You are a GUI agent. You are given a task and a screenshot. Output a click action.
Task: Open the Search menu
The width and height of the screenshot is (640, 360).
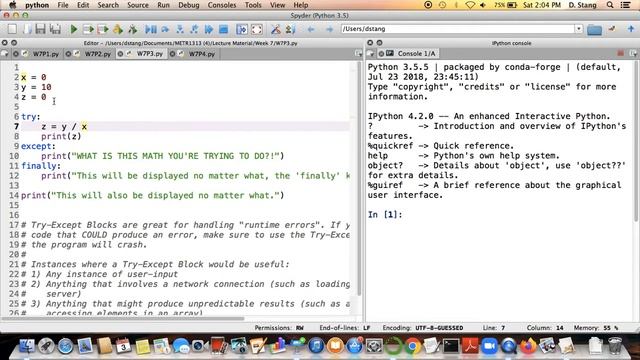[x=108, y=5]
